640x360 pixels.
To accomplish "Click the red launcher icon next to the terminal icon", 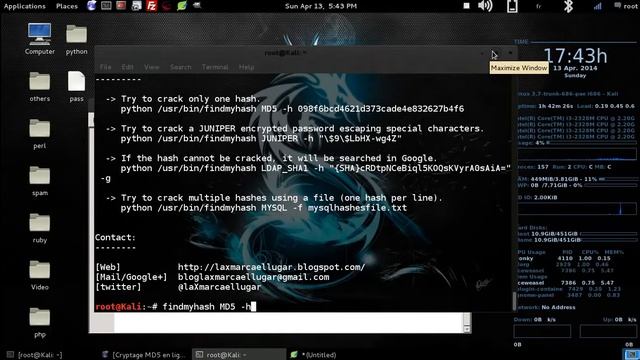I will 121,6.
